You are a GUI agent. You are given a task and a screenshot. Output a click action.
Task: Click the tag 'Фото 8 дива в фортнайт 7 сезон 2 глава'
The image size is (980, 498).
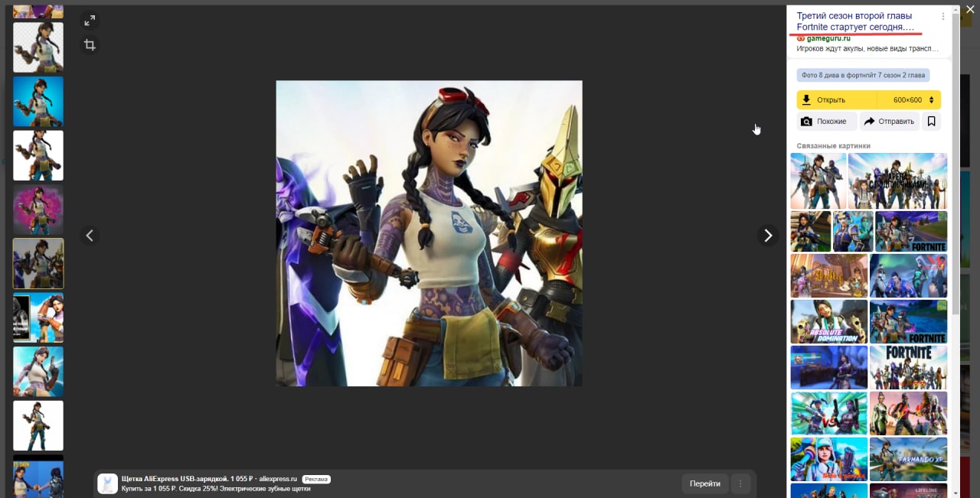[x=864, y=75]
